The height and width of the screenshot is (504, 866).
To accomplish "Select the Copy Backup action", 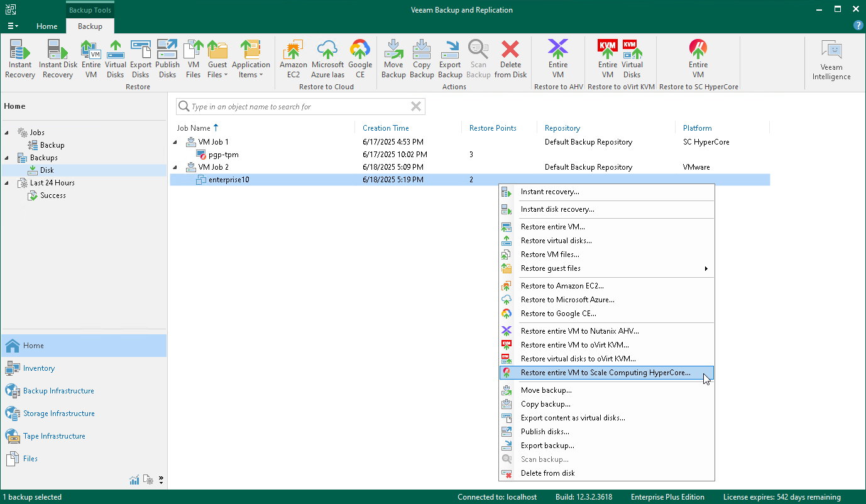I will pos(422,59).
